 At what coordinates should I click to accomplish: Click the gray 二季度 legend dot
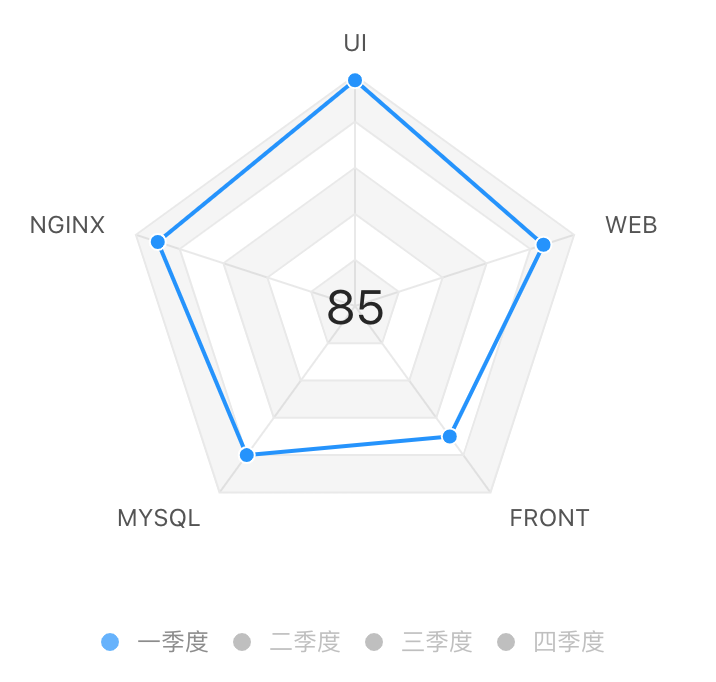242,642
